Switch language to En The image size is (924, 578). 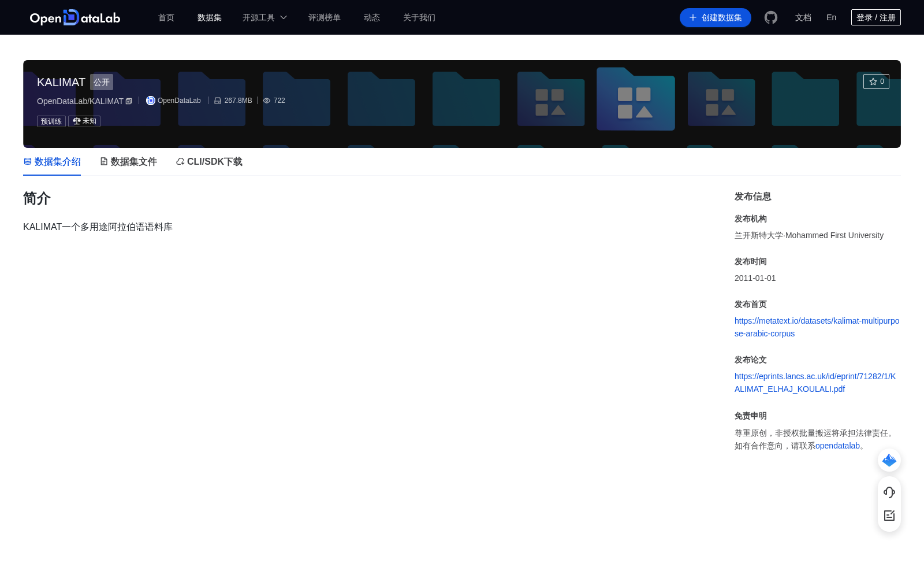pos(832,17)
